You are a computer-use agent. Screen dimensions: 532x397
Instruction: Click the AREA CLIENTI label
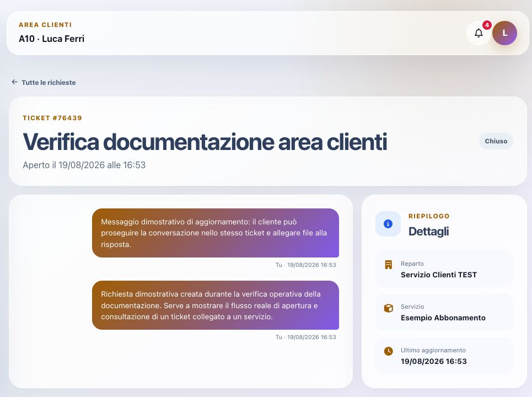[x=45, y=25]
